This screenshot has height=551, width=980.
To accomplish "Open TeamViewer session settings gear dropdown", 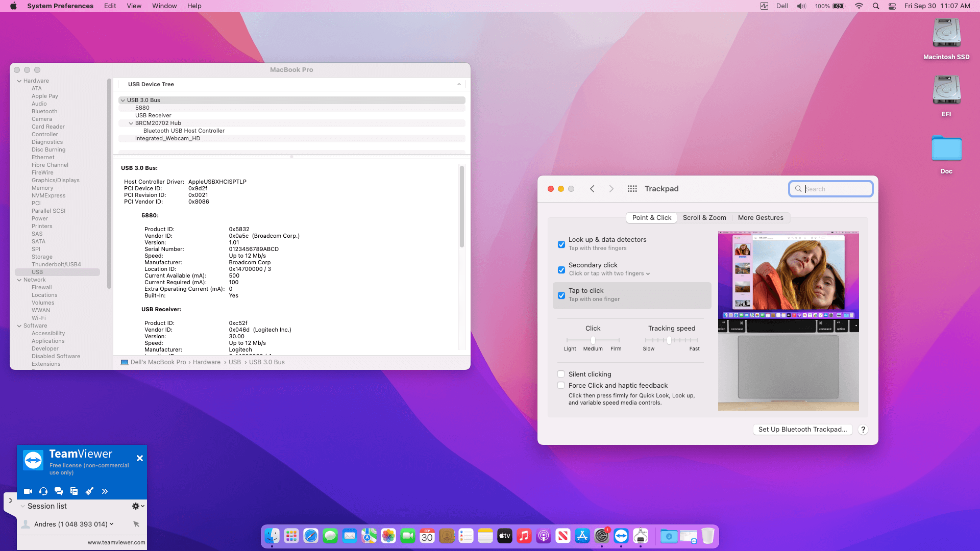I will (x=138, y=506).
